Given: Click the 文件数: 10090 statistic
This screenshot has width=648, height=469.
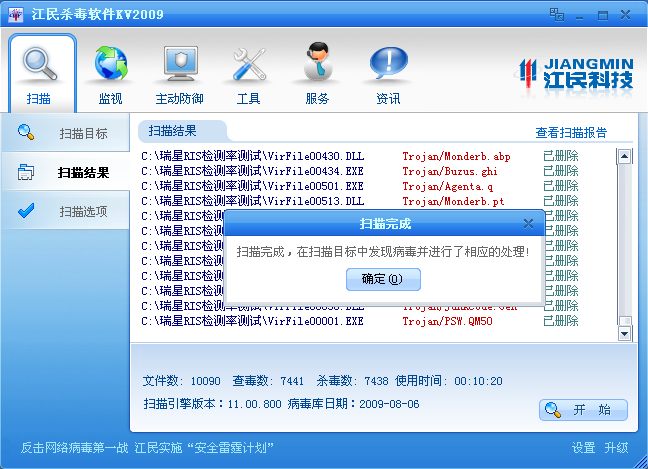Looking at the screenshot, I should [181, 381].
